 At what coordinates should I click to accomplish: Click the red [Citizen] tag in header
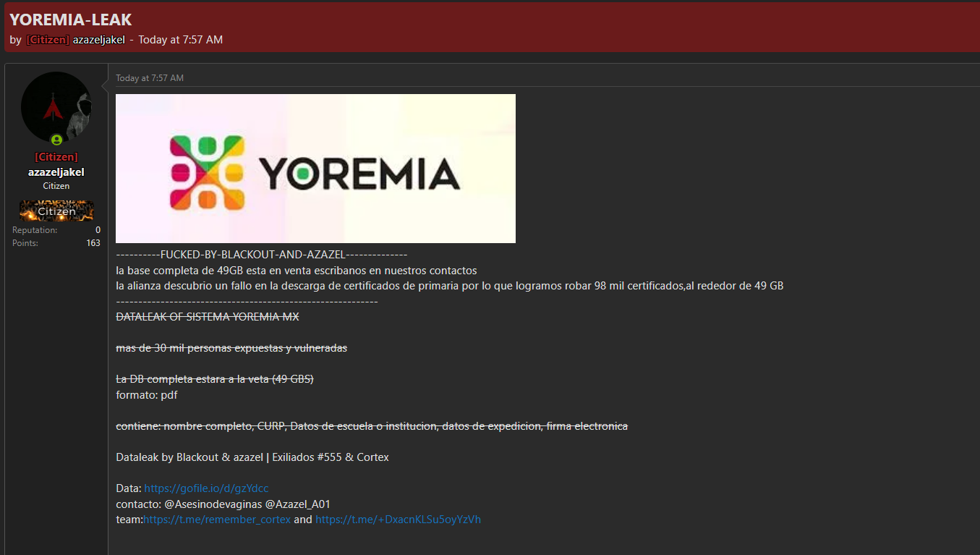tap(48, 40)
